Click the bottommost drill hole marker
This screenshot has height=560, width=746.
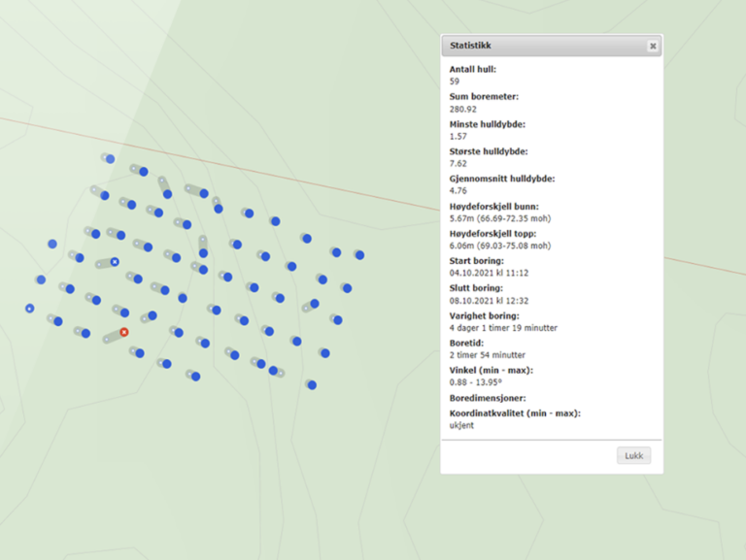point(312,385)
